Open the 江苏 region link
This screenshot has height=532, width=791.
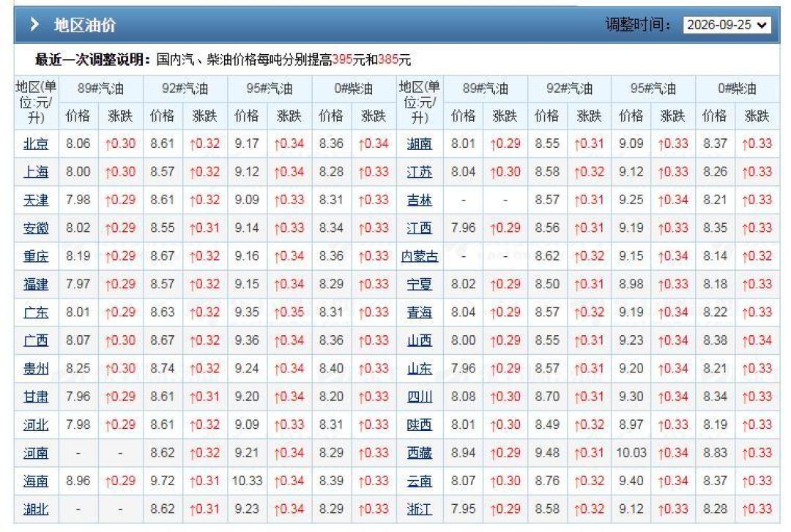(x=419, y=172)
